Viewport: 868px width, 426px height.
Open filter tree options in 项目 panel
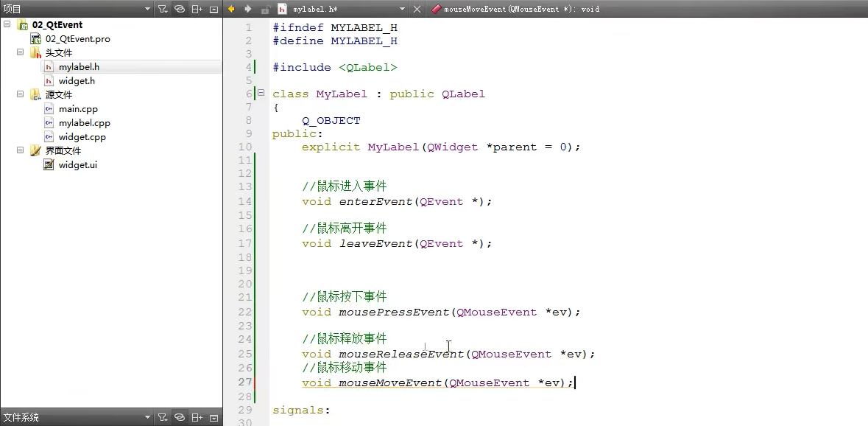163,9
